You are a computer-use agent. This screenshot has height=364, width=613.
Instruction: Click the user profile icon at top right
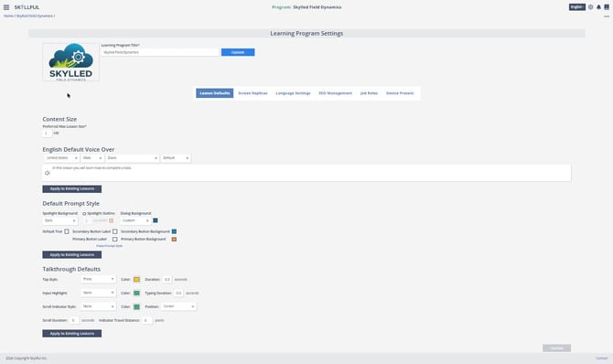coord(607,7)
